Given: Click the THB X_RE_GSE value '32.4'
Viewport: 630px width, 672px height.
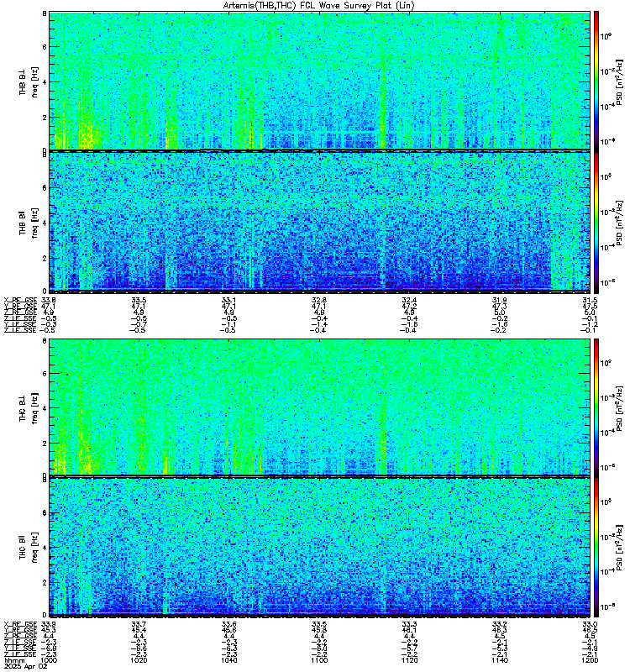Looking at the screenshot, I should [409, 300].
